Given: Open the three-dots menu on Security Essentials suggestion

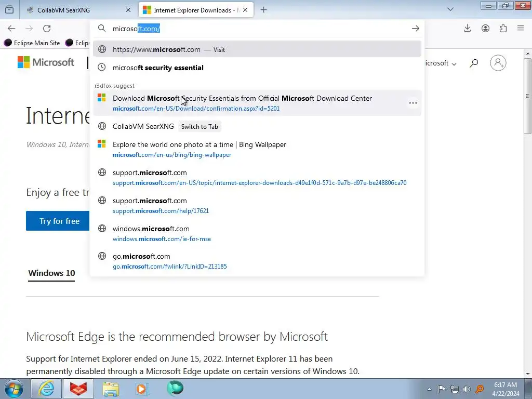Looking at the screenshot, I should pyautogui.click(x=413, y=103).
